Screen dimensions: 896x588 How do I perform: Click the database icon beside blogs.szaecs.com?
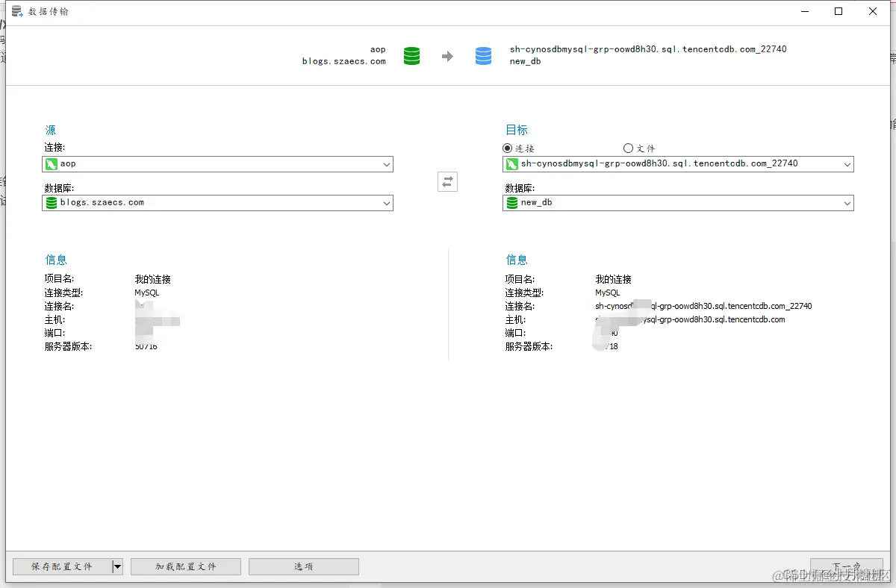pyautogui.click(x=52, y=202)
